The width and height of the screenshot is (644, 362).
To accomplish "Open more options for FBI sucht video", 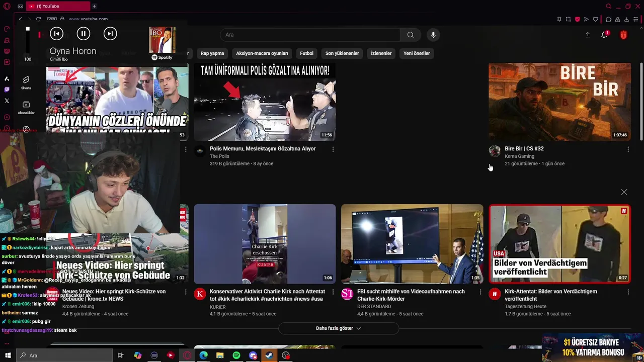I will coord(480,292).
